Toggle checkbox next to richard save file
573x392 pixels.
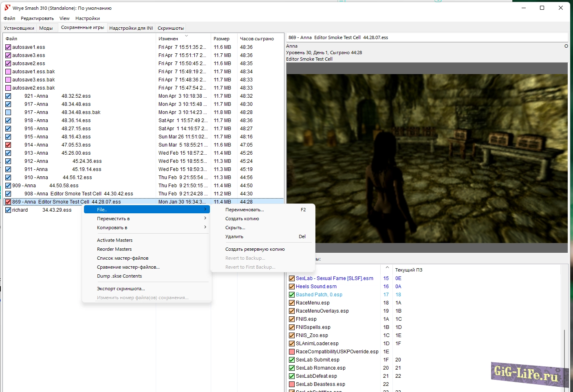[x=8, y=210]
